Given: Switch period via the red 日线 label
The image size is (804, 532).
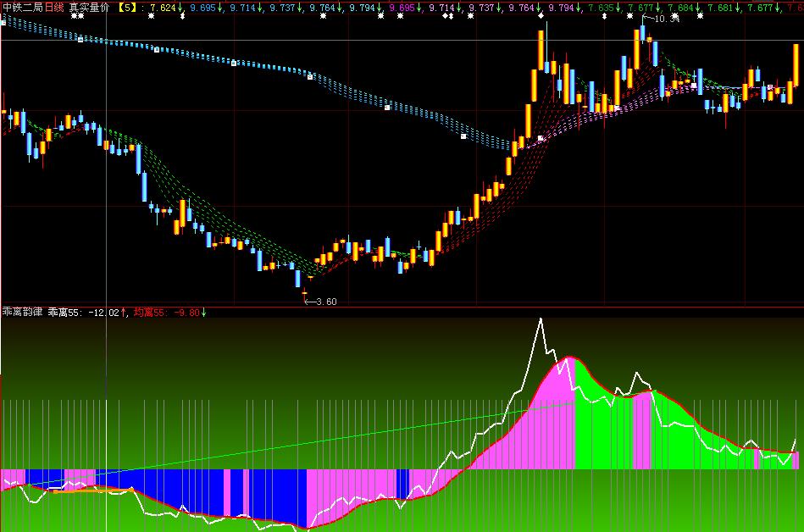Looking at the screenshot, I should tap(54, 7).
